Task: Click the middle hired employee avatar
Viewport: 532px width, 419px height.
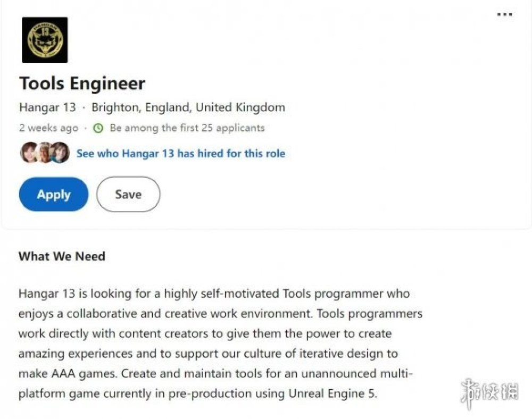Action: [45, 153]
